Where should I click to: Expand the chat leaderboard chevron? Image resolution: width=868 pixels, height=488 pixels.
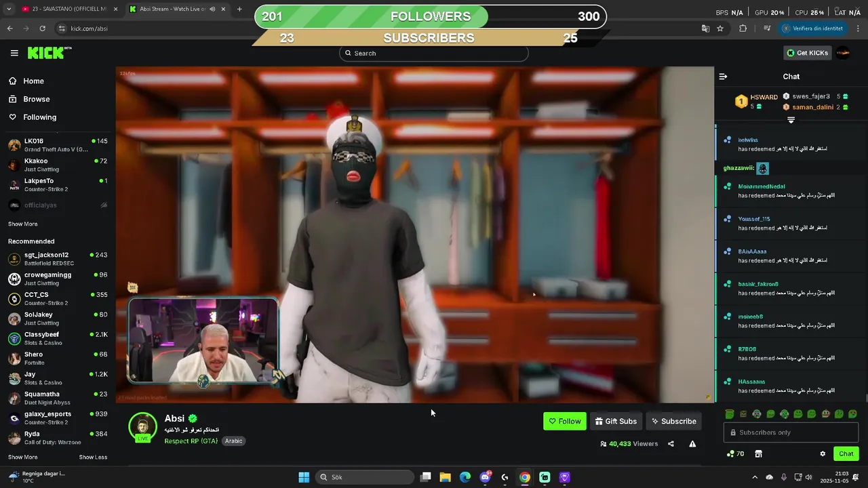791,120
